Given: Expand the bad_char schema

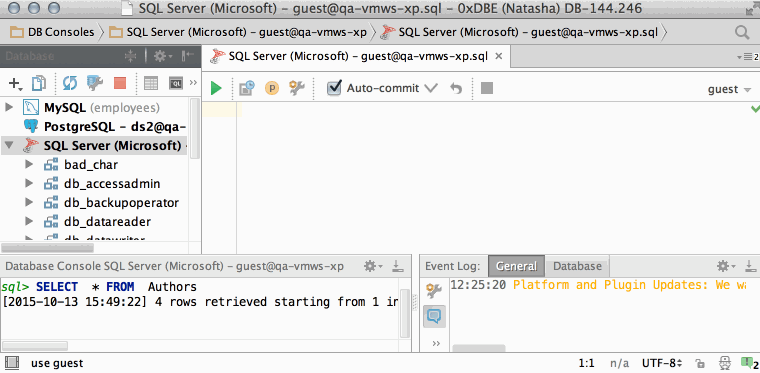Looking at the screenshot, I should [x=29, y=164].
